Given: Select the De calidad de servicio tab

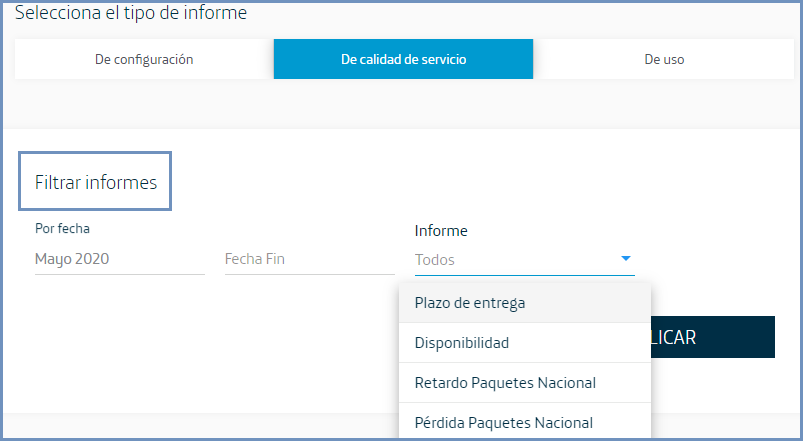Looking at the screenshot, I should pyautogui.click(x=403, y=59).
